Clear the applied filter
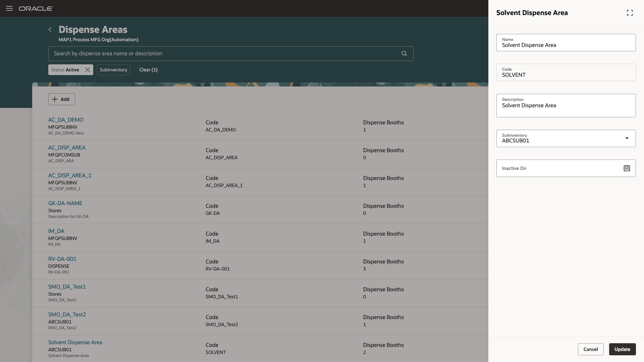Viewport: 644px width, 362px height. 148,70
